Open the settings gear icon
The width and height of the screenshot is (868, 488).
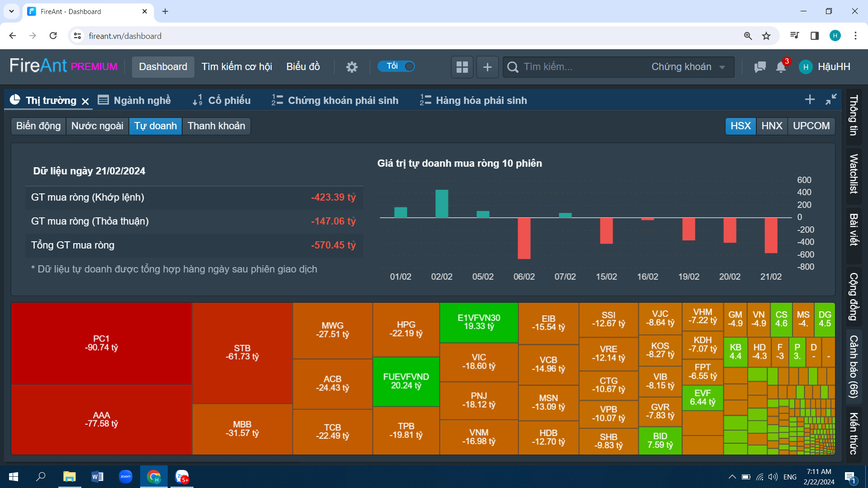352,67
